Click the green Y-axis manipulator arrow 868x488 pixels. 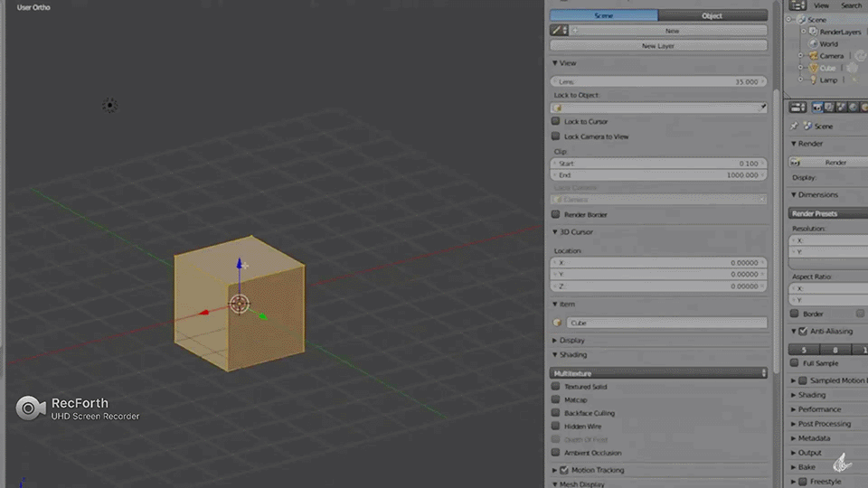coord(263,316)
